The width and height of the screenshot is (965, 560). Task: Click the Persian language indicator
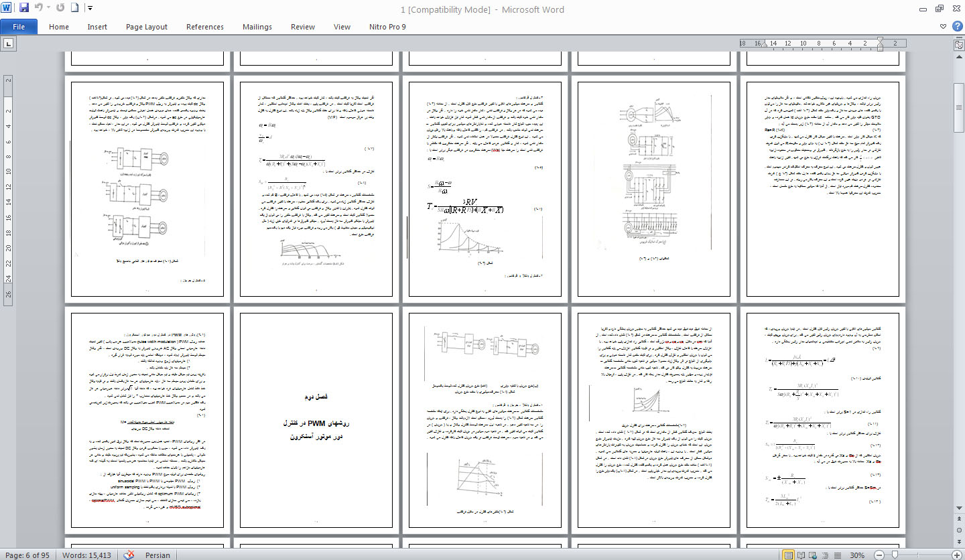point(157,555)
